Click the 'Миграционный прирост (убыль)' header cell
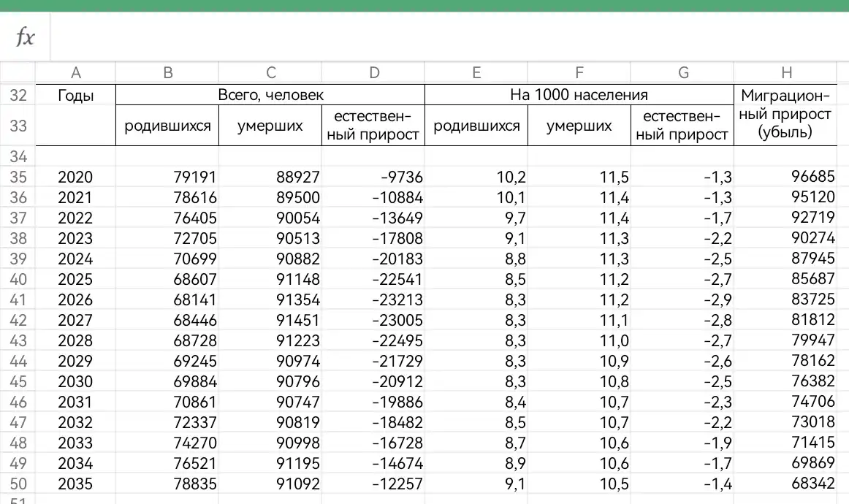Viewport: 849px width, 504px height. tap(785, 115)
